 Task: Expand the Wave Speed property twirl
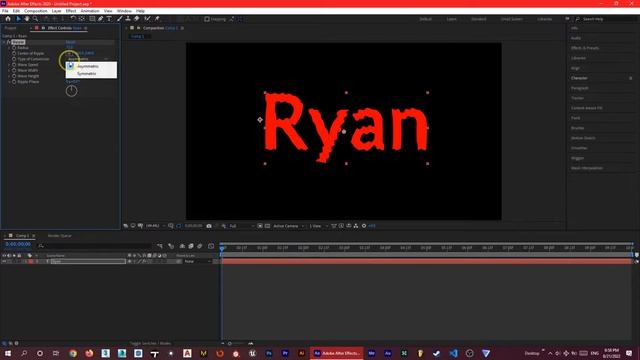(x=9, y=65)
